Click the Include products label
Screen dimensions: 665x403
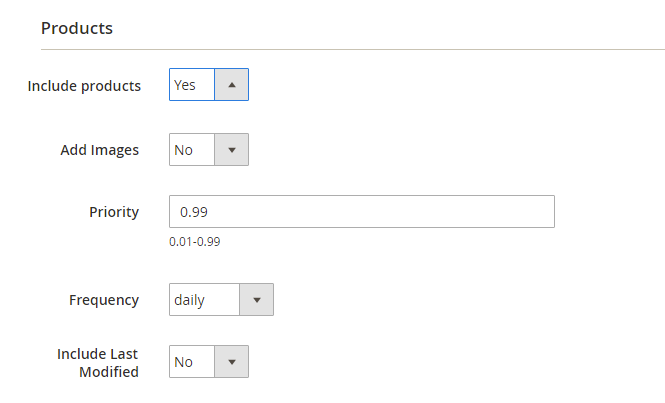pos(84,85)
